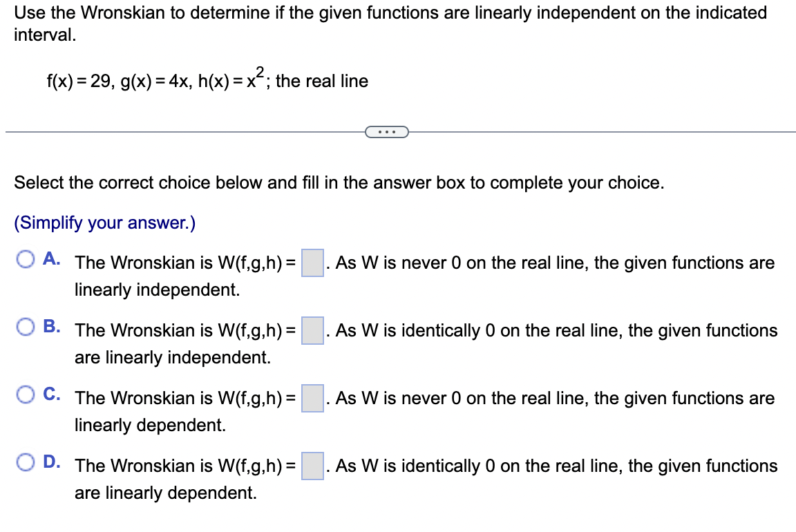Click the answer box in choice B
Screen dimensions: 796x532
tap(312, 331)
